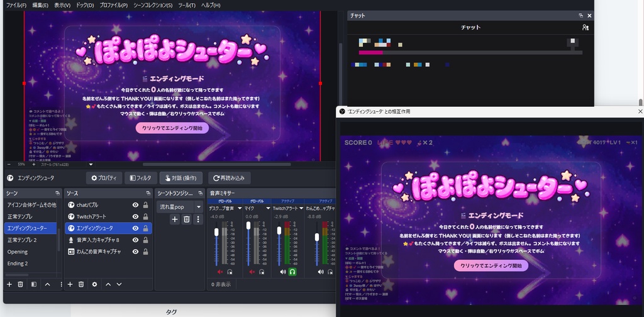Viewport: 644px width, 317px height.
Task: Remove the scene transition with trash icon
Action: [186, 220]
